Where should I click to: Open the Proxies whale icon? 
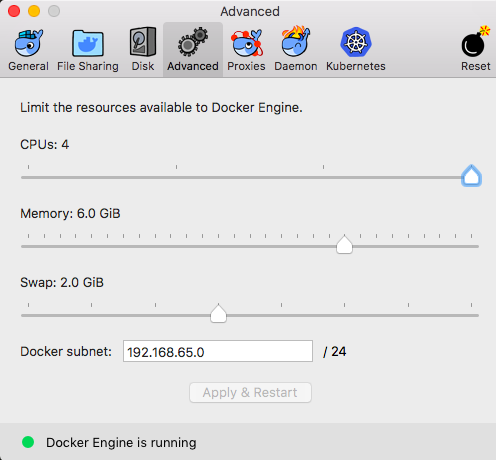click(x=247, y=43)
